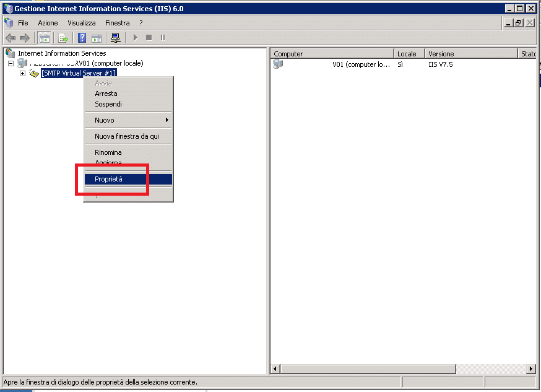Viewport: 541px width, 392px height.
Task: Click the Export List toolbar icon
Action: pos(63,38)
